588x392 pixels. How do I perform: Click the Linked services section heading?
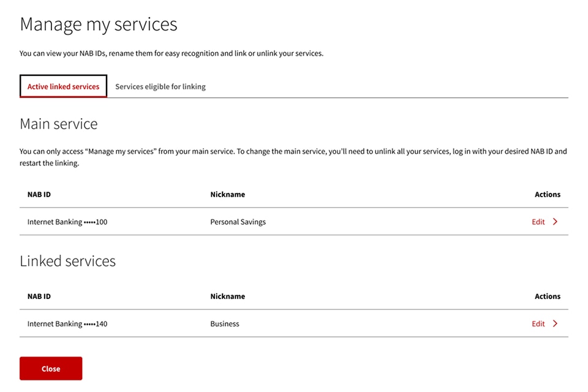(67, 261)
